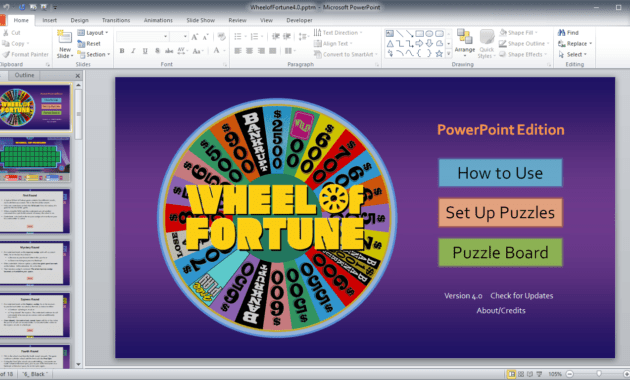Screen dimensions: 630x380
Task: Open the Section dropdown
Action: [x=94, y=54]
